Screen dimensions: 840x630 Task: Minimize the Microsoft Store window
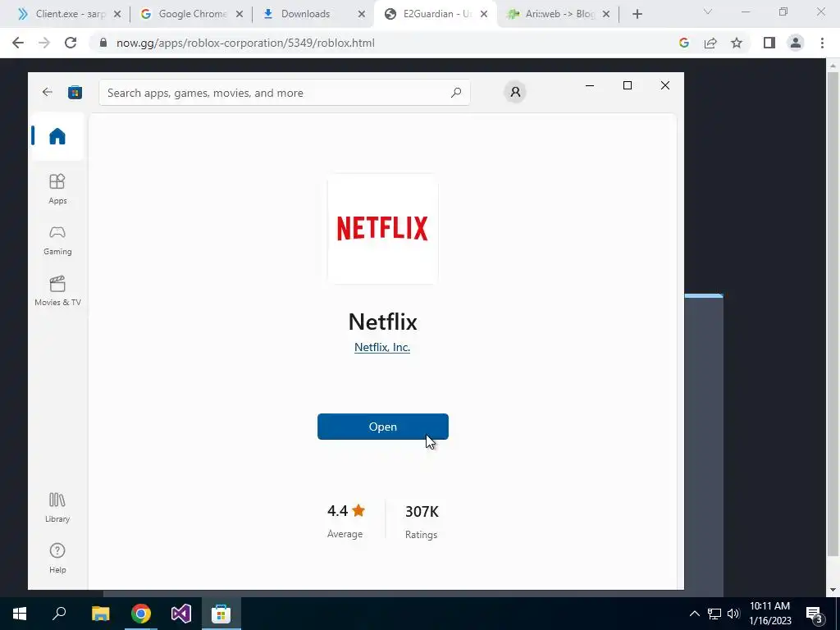point(590,85)
